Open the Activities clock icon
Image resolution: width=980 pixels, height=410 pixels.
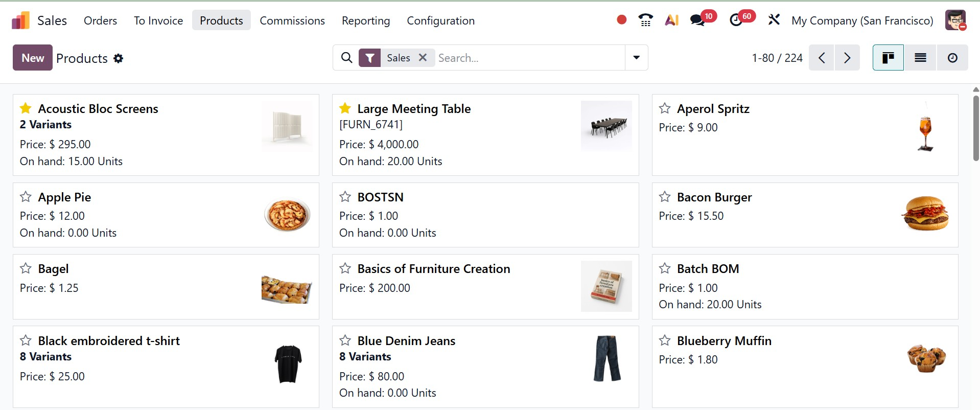(x=736, y=20)
